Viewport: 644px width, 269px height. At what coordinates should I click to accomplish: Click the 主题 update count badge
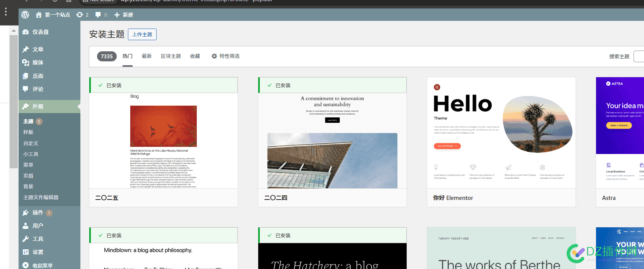[x=39, y=122]
